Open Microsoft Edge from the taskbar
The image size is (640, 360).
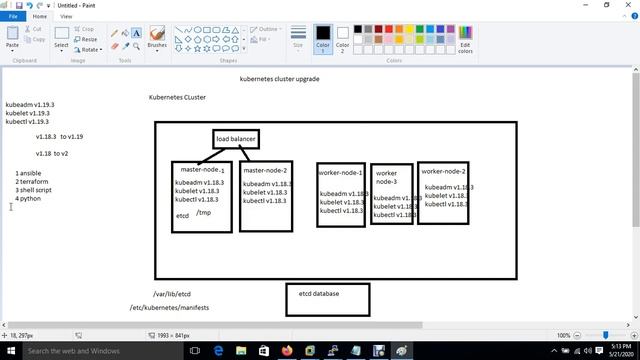[x=218, y=351]
